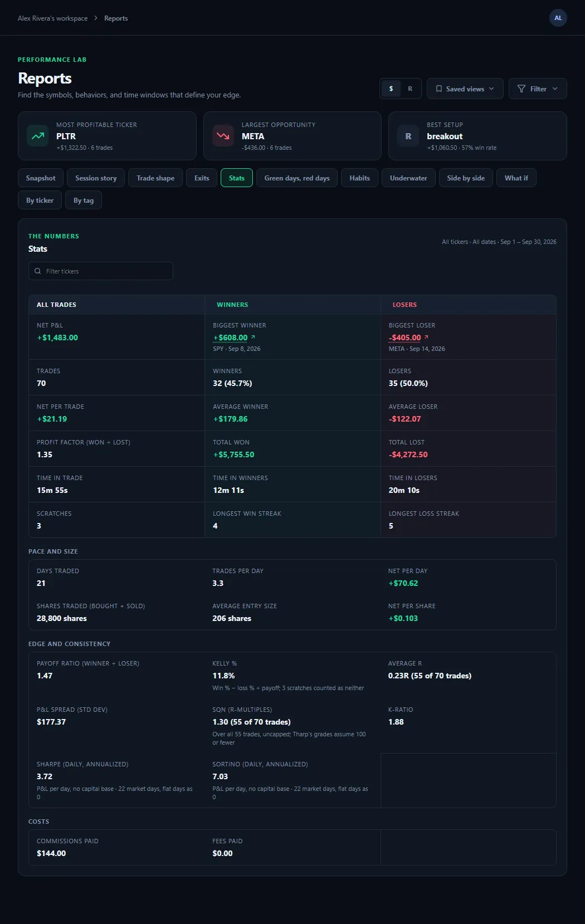
Task: Click the bookmark icon in Saved views
Action: click(x=439, y=89)
